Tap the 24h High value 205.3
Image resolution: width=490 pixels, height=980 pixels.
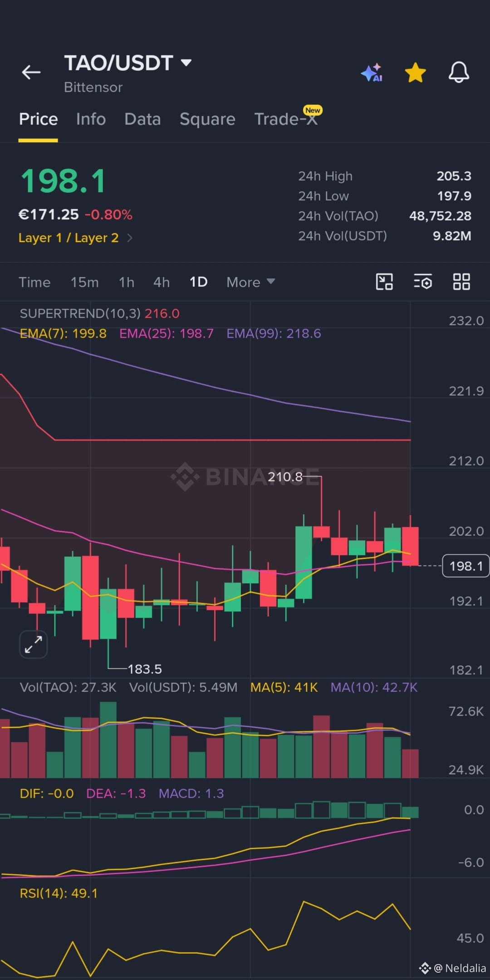[454, 176]
